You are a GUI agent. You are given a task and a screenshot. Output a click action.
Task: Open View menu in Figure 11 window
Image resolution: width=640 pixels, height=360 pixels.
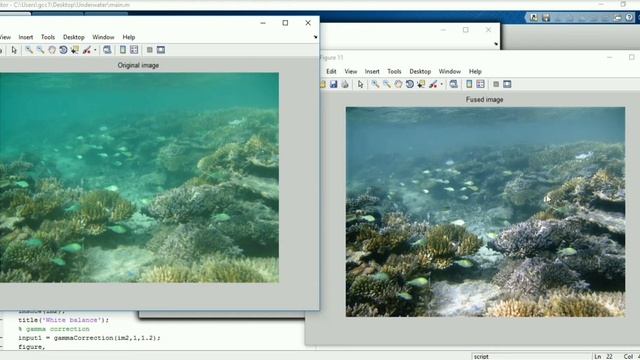351,71
